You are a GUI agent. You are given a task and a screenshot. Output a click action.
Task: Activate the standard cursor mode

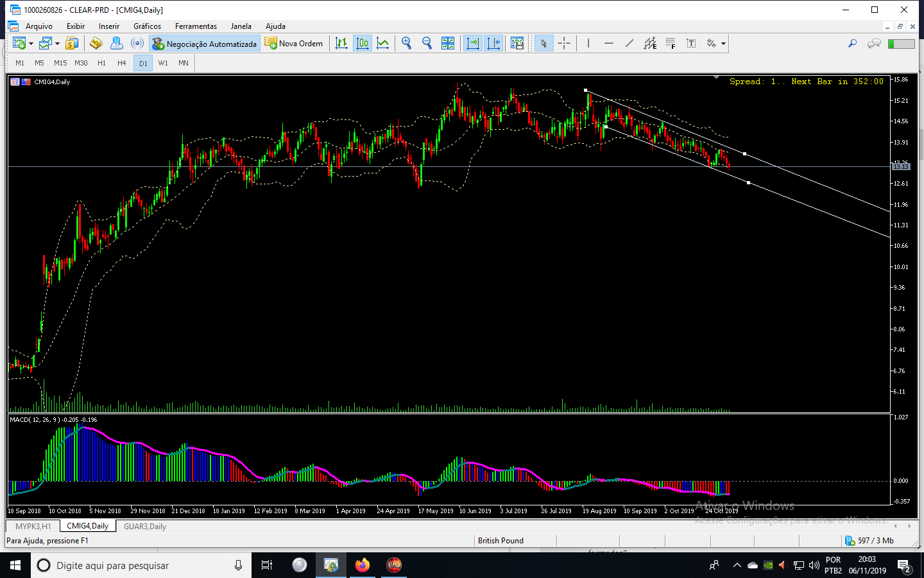pyautogui.click(x=543, y=44)
